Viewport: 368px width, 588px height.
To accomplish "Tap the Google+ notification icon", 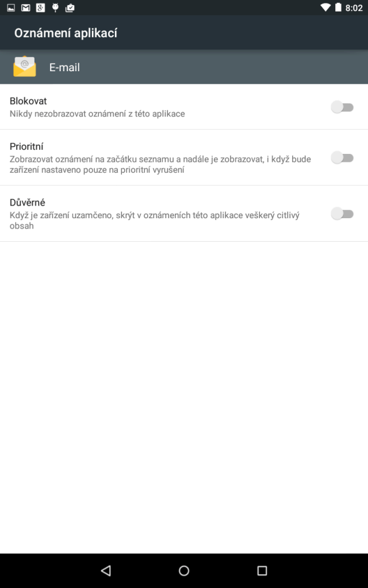I will point(40,7).
